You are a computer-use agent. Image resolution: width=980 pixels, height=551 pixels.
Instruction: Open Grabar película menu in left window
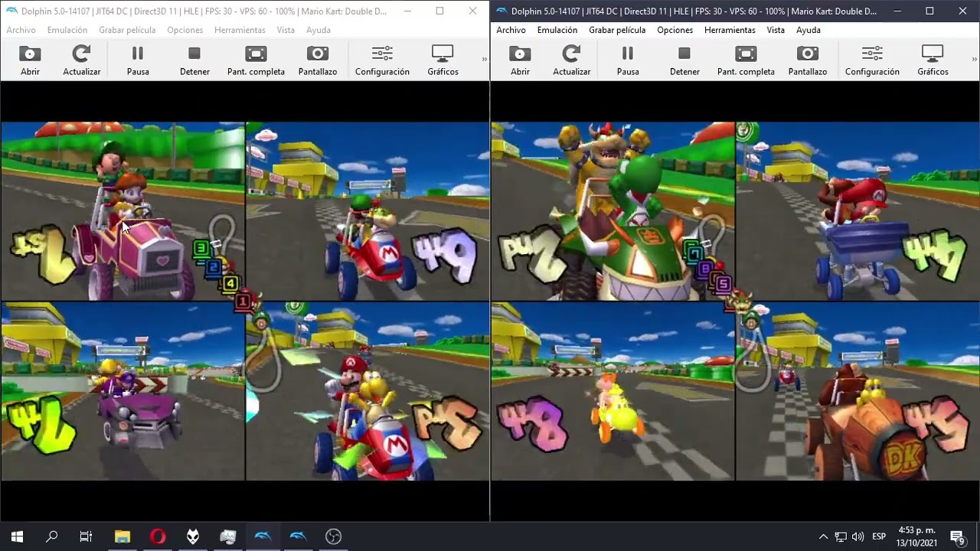tap(127, 30)
